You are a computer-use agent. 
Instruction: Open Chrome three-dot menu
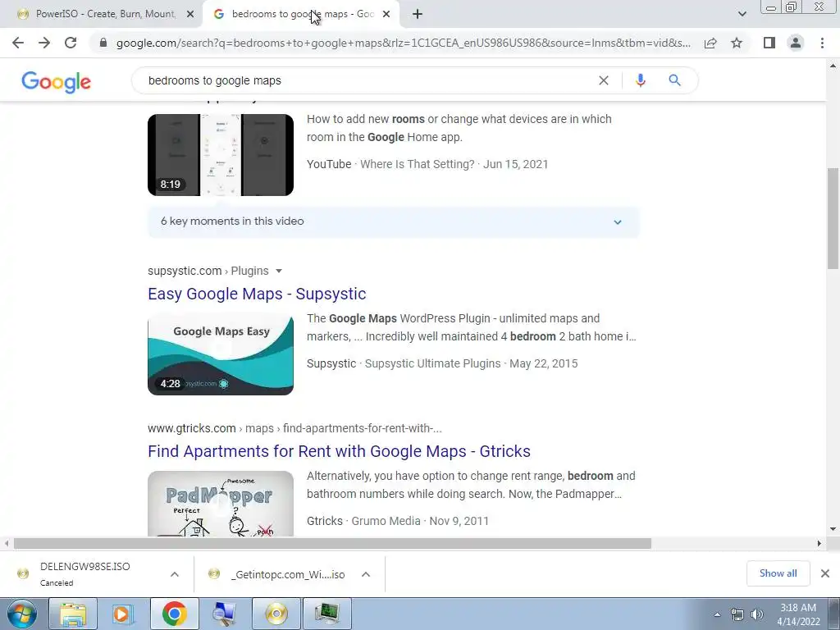click(822, 43)
